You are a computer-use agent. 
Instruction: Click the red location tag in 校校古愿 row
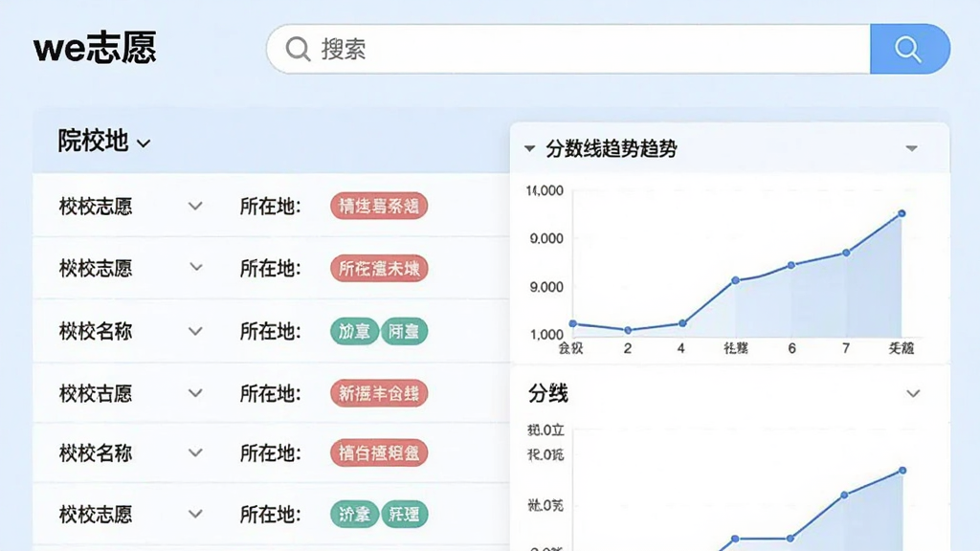tap(379, 393)
